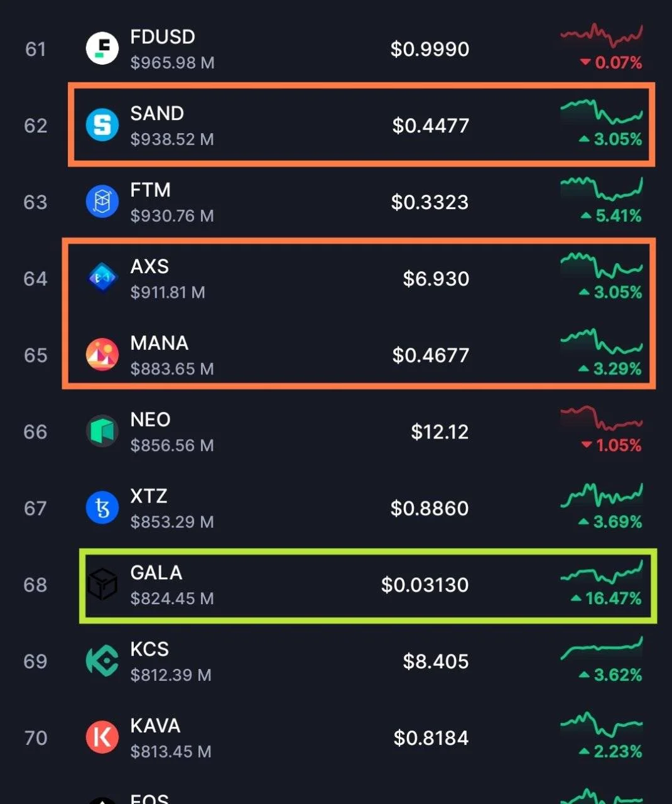
Task: Tap the XTZ Tezos logo
Action: click(x=102, y=508)
